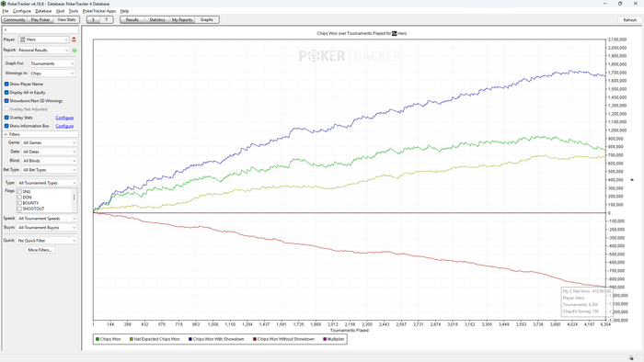Screen dimensions: 644x362
Task: Open the tournament Type dropdown
Action: (47, 183)
